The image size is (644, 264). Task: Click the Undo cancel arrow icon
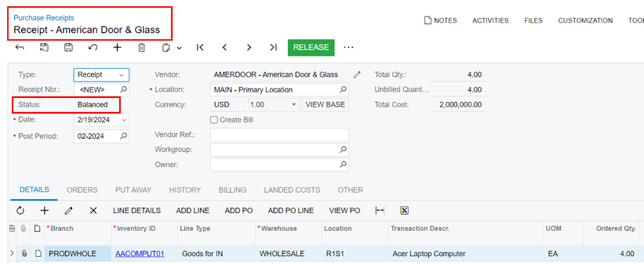(x=92, y=48)
